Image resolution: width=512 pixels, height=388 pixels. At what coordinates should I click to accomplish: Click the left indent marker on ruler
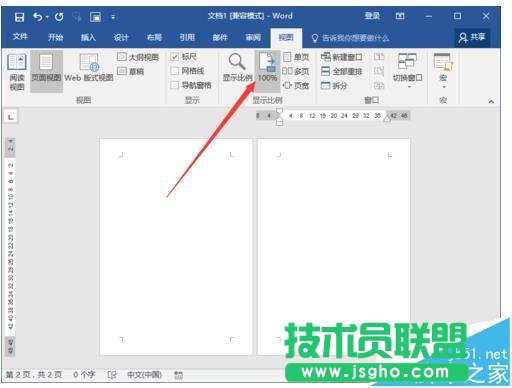point(279,122)
